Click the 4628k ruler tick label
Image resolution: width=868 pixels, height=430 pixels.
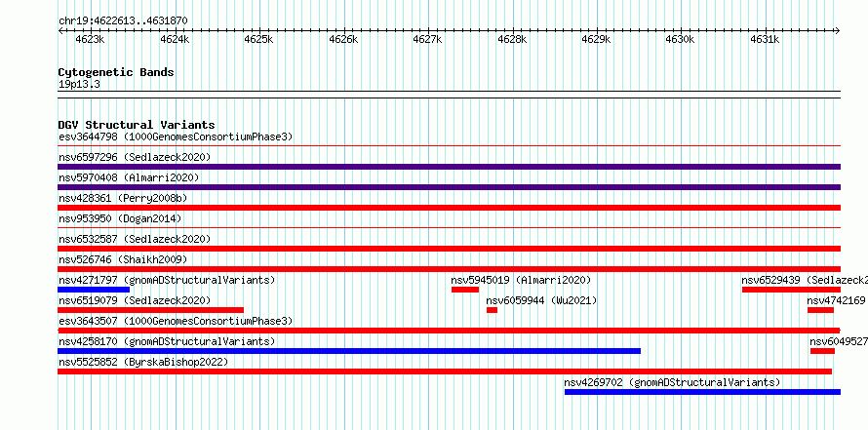click(512, 39)
